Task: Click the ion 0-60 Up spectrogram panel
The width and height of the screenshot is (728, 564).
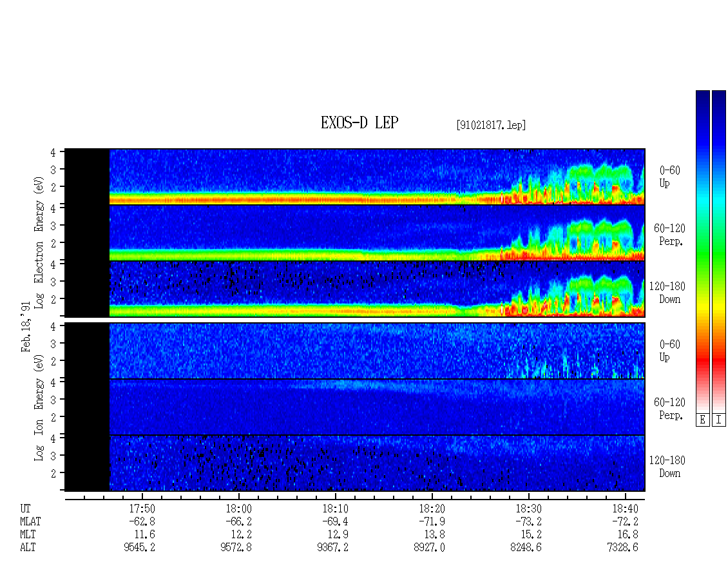Action: [x=355, y=351]
